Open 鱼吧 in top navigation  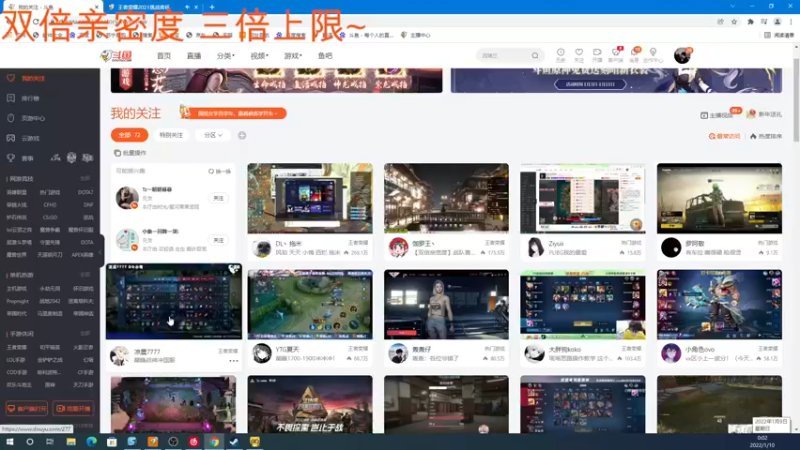pyautogui.click(x=325, y=56)
